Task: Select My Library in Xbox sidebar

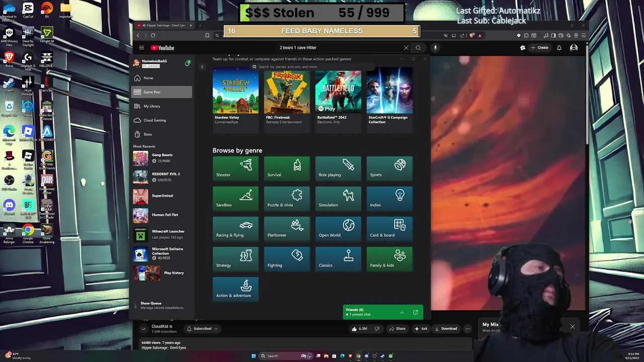Action: pos(162,106)
